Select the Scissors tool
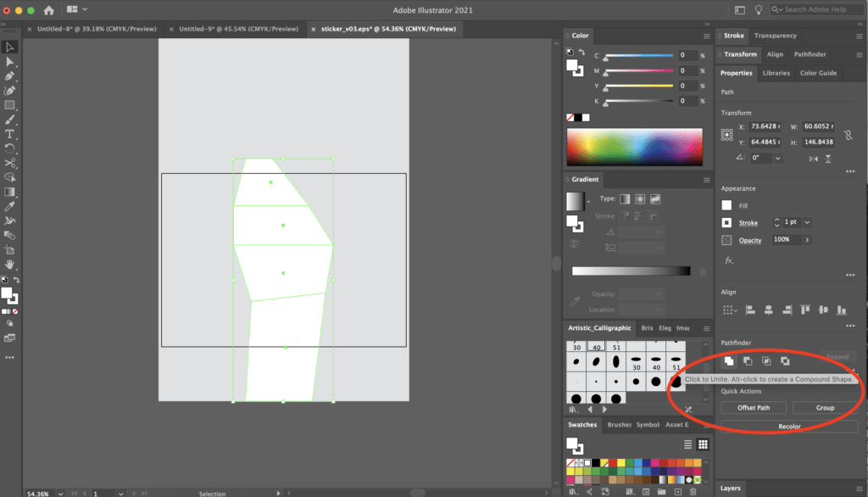This screenshot has width=868, height=497. pyautogui.click(x=9, y=163)
